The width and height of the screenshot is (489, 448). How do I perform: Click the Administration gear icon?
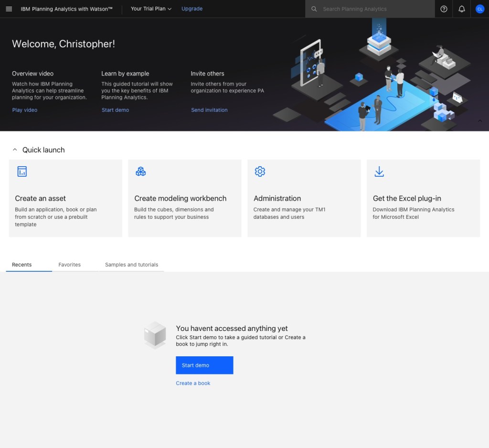(260, 171)
